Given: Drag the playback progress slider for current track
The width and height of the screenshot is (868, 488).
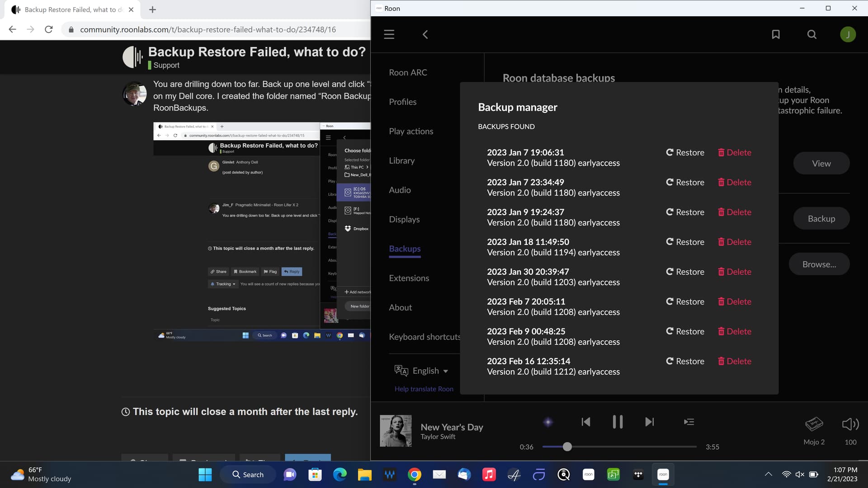Looking at the screenshot, I should (567, 447).
